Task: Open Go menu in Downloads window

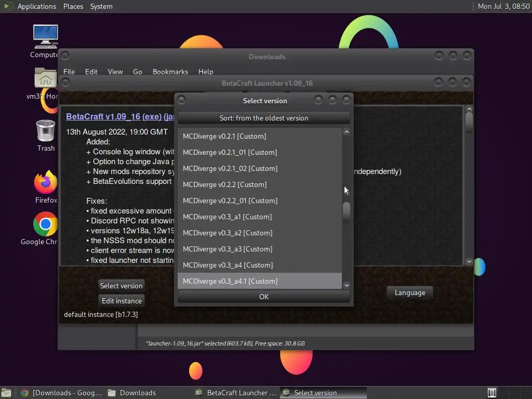Action: click(x=137, y=72)
